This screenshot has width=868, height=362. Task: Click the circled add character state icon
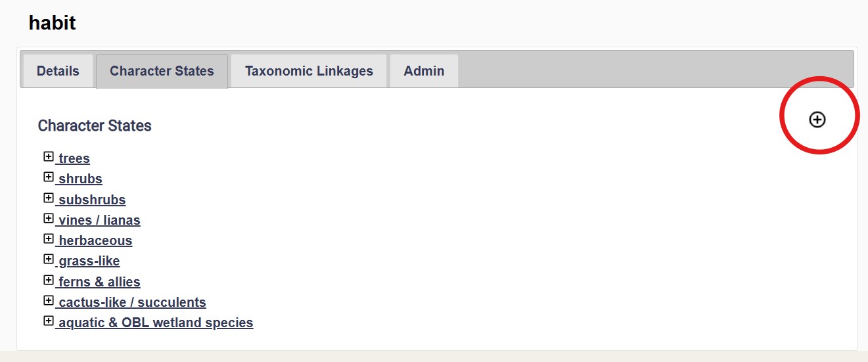pyautogui.click(x=817, y=120)
